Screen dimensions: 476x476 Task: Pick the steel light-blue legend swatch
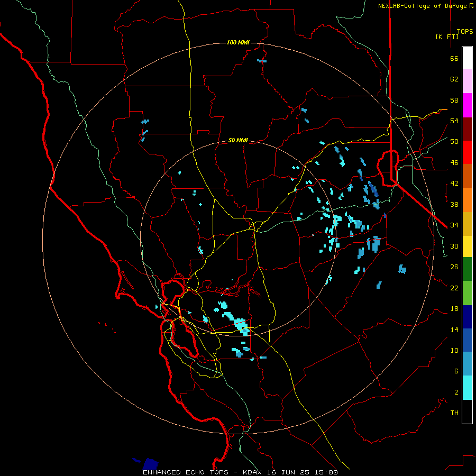point(467,363)
